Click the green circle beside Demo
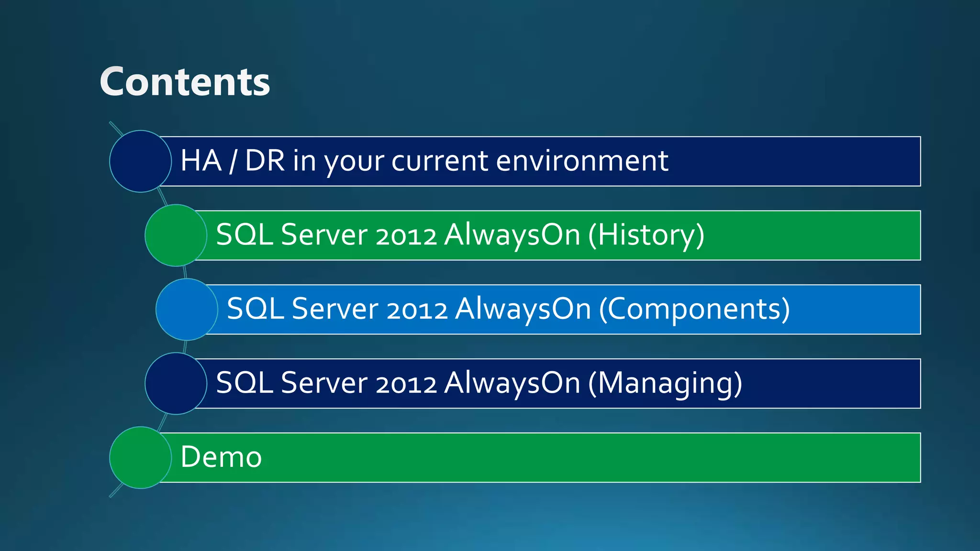The height and width of the screenshot is (551, 980). pyautogui.click(x=140, y=458)
